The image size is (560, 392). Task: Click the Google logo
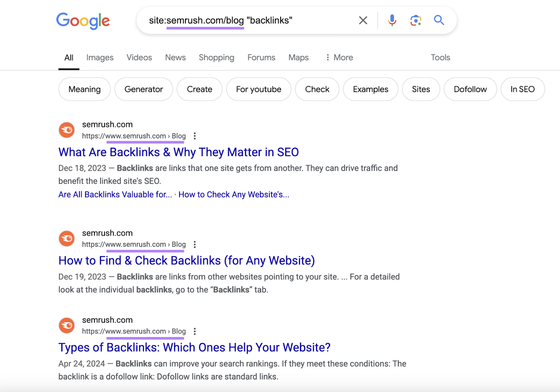click(83, 21)
